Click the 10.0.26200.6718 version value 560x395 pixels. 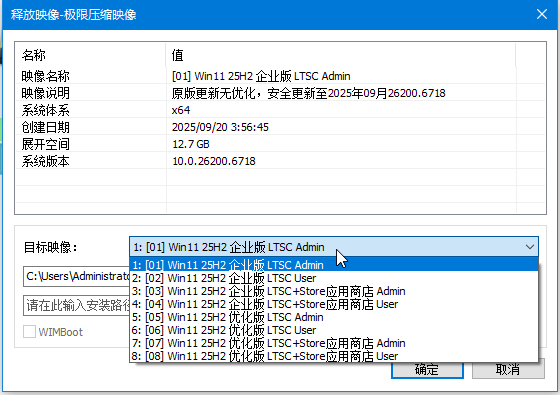point(214,161)
